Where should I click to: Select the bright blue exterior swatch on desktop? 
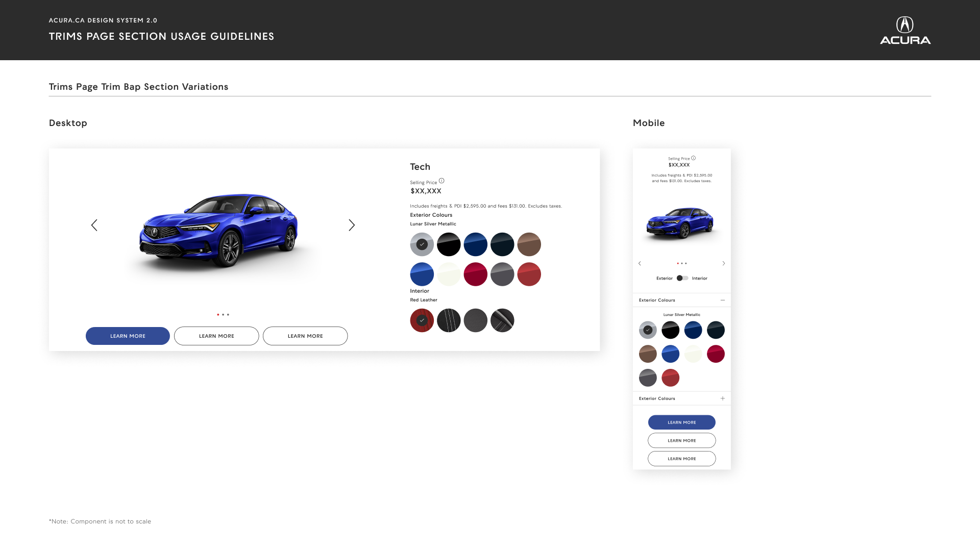tap(422, 274)
